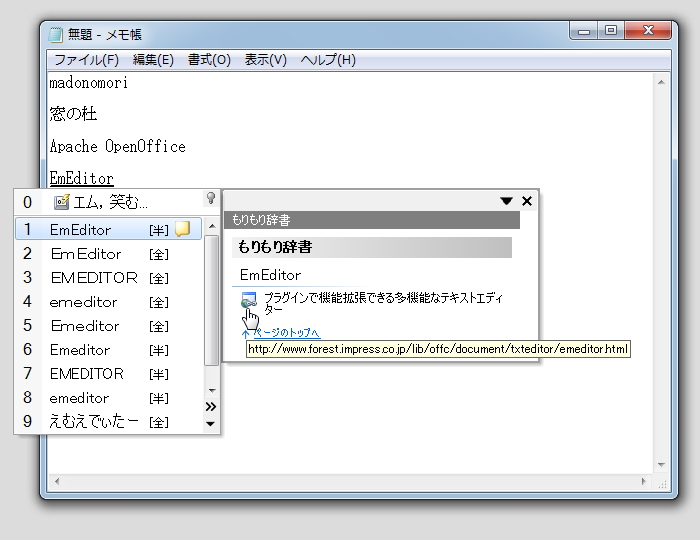The width and height of the screenshot is (700, 540).
Task: Select candidate 1 EmEditor half-width
Action: (x=109, y=229)
